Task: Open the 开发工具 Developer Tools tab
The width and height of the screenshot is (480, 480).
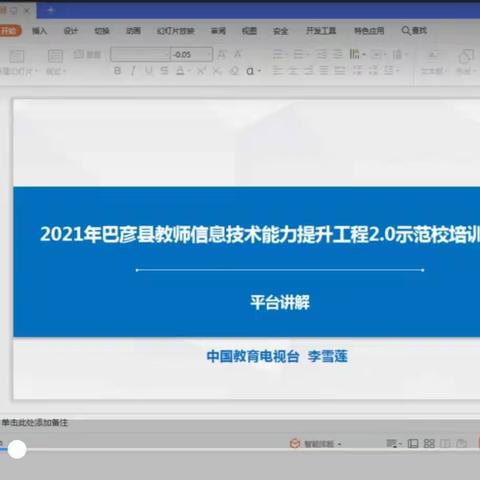Action: coord(321,31)
